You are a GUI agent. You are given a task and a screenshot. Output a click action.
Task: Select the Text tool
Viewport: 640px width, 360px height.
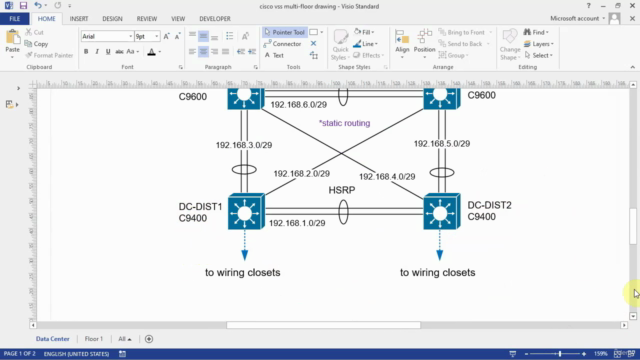274,55
